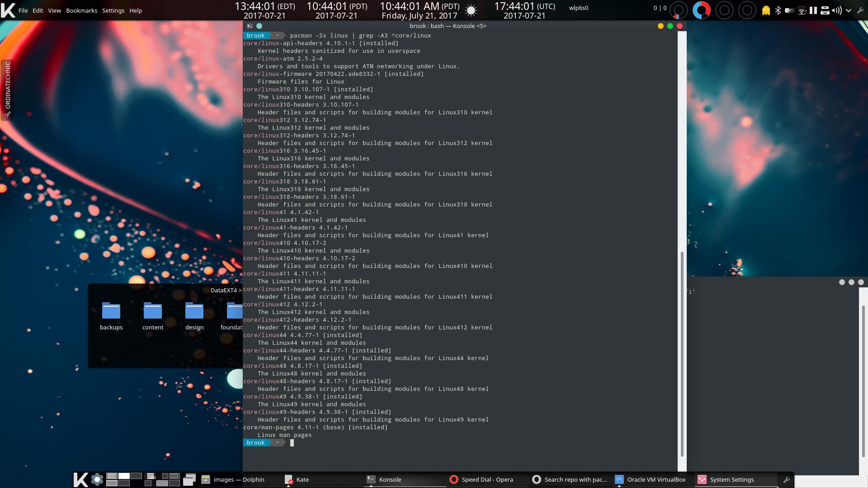Maximize Konsole with green titlebar button

(x=670, y=26)
